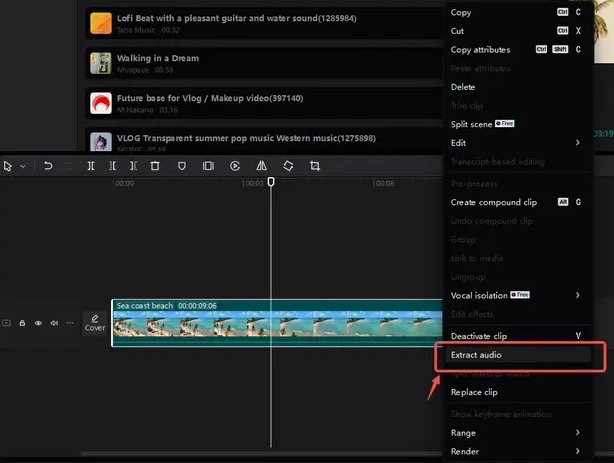Click the Cover button on track

95,322
